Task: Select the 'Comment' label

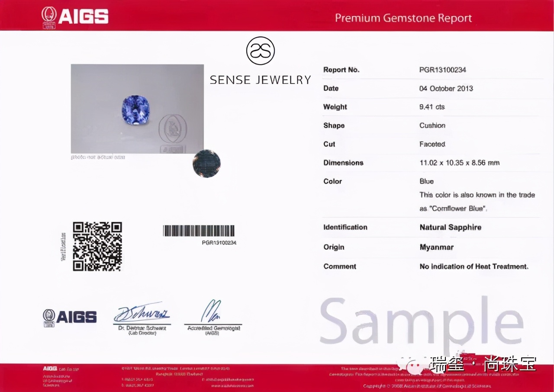Action: (x=340, y=267)
